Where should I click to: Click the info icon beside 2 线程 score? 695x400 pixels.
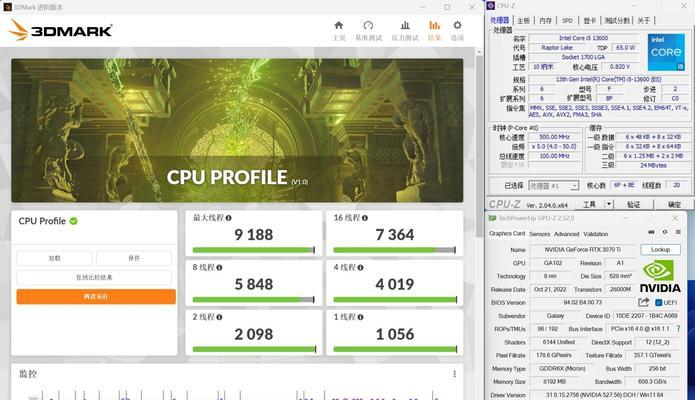(219, 317)
